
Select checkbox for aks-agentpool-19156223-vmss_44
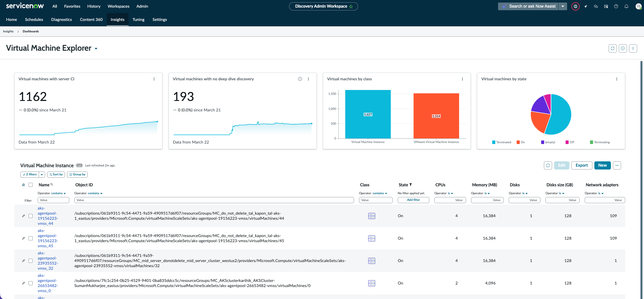click(x=31, y=216)
